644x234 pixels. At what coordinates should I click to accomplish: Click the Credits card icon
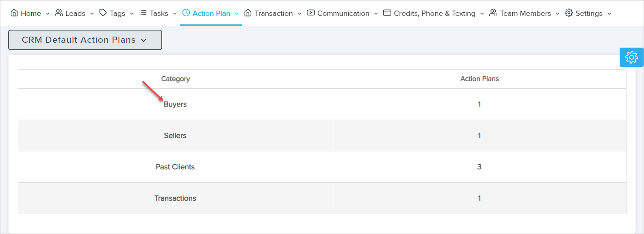click(387, 13)
